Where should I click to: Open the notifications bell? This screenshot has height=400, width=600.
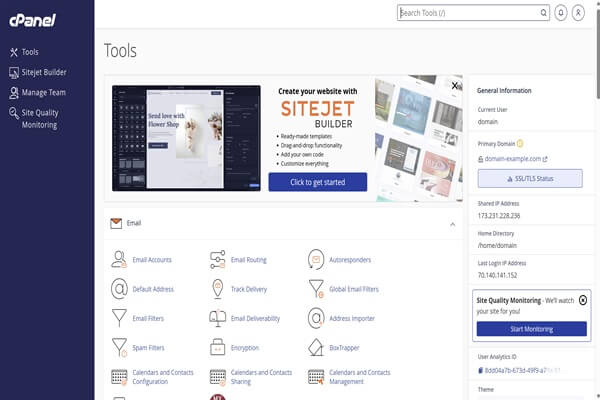[561, 13]
